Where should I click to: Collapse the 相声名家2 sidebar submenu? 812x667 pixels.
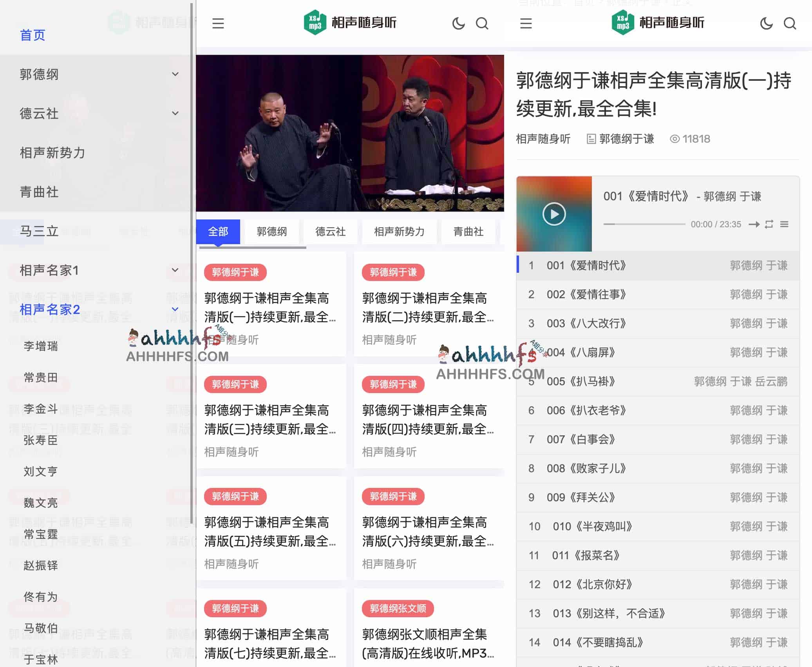[175, 309]
